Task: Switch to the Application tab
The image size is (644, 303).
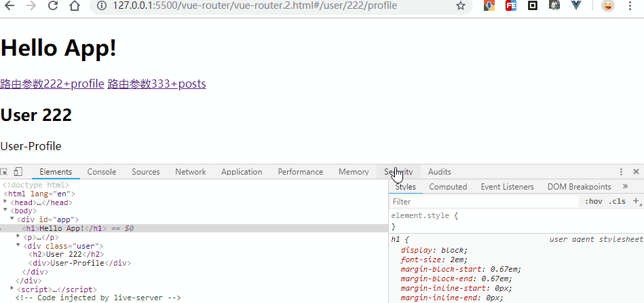Action: pyautogui.click(x=242, y=172)
